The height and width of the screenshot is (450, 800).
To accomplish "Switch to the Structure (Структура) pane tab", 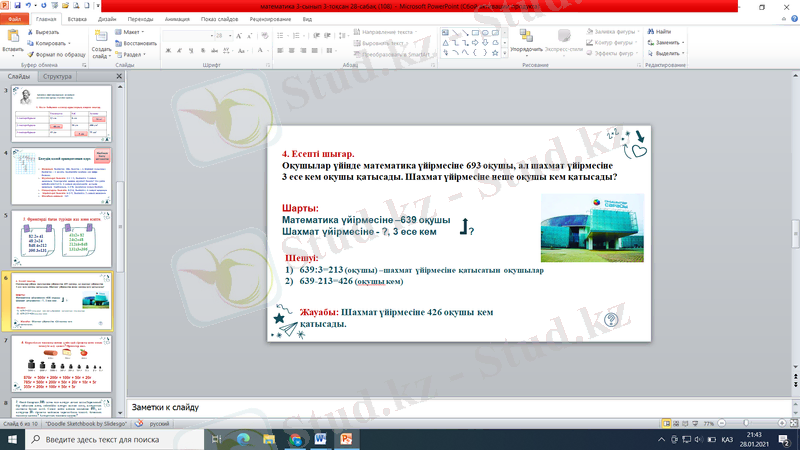I will click(x=58, y=76).
